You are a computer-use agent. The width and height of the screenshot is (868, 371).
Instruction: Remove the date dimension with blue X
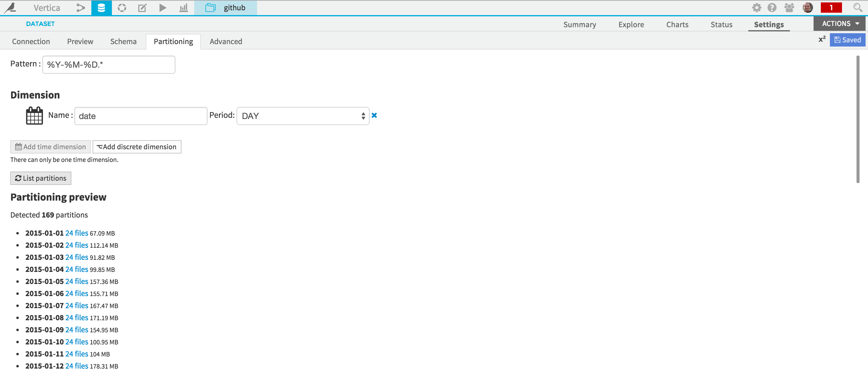(374, 115)
